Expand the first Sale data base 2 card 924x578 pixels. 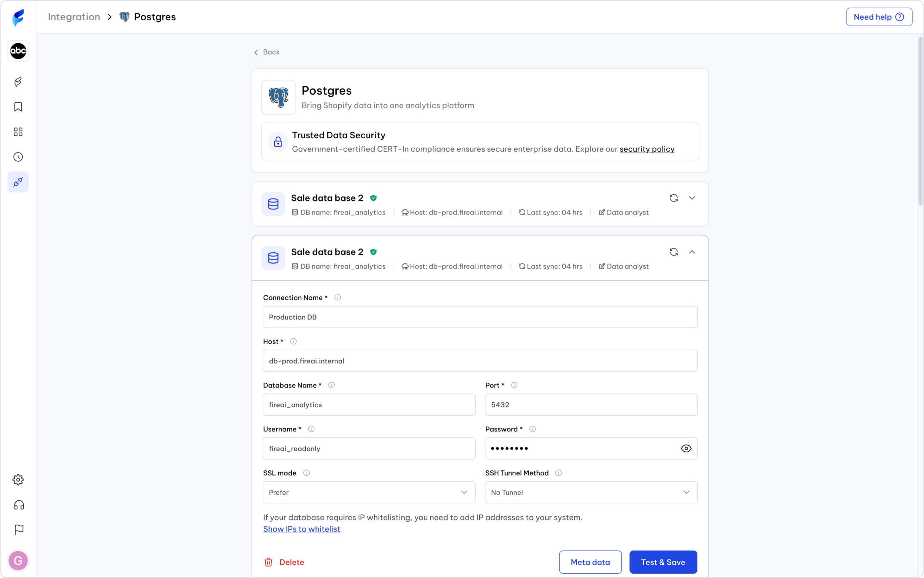[x=692, y=198]
